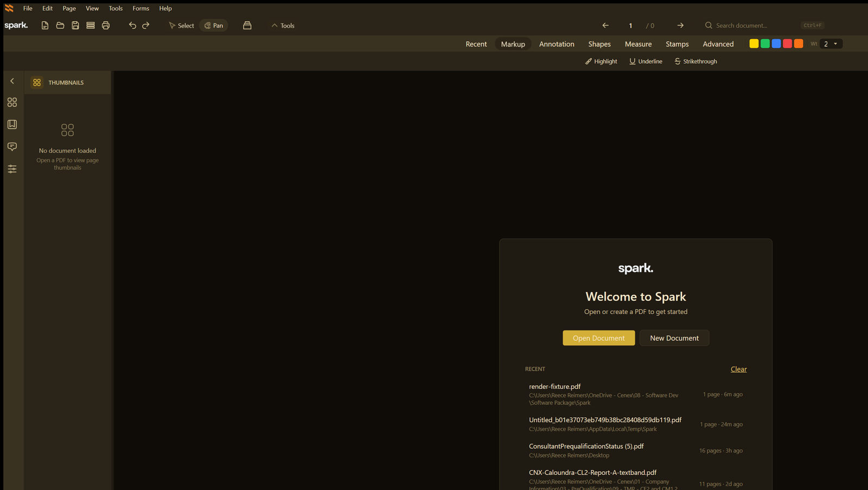Select the Highlight markup tool
The image size is (868, 490).
[601, 61]
